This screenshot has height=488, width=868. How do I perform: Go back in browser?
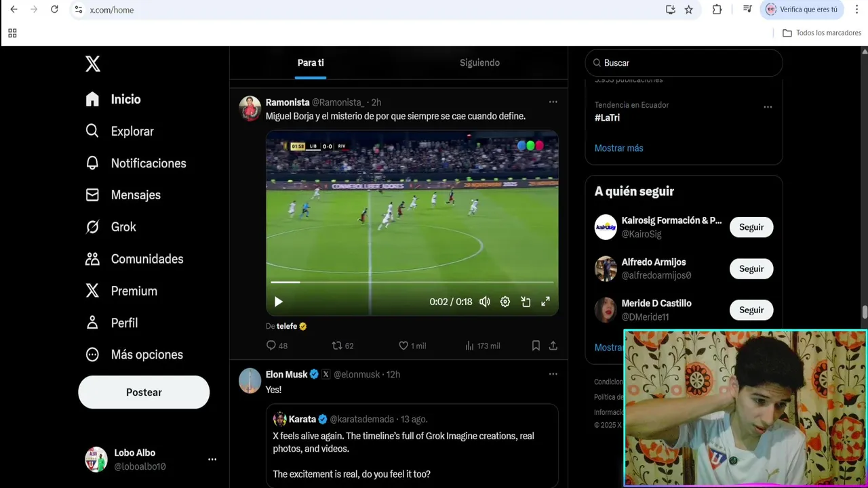[14, 9]
